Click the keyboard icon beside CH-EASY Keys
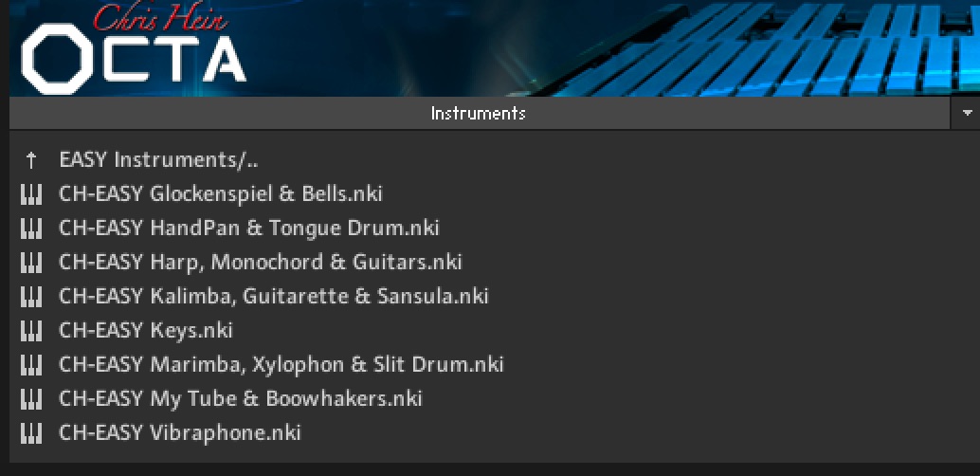The height and width of the screenshot is (476, 980). (x=31, y=330)
